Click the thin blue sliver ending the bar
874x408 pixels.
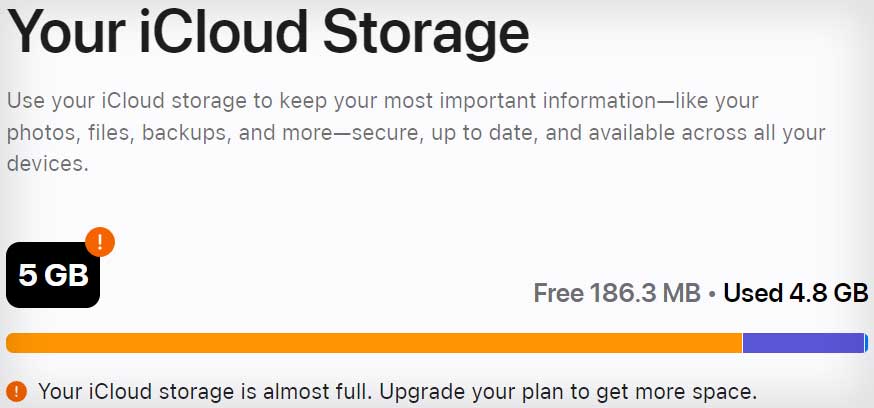coord(866,343)
